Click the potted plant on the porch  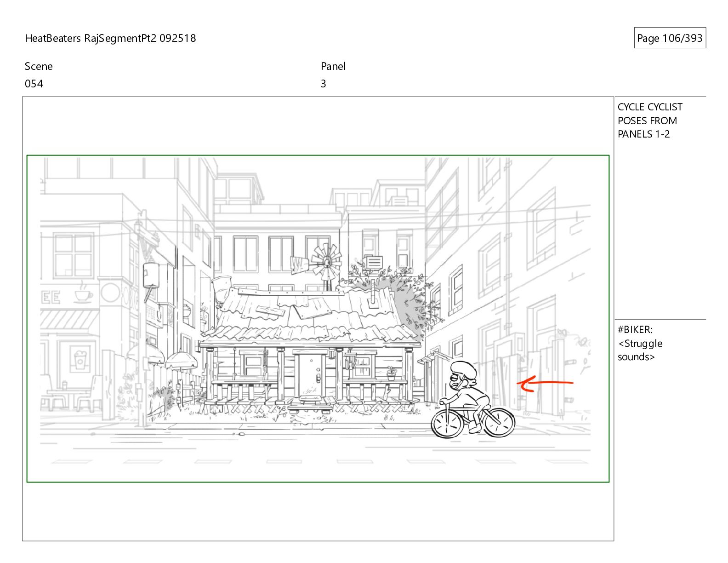tap(391, 373)
